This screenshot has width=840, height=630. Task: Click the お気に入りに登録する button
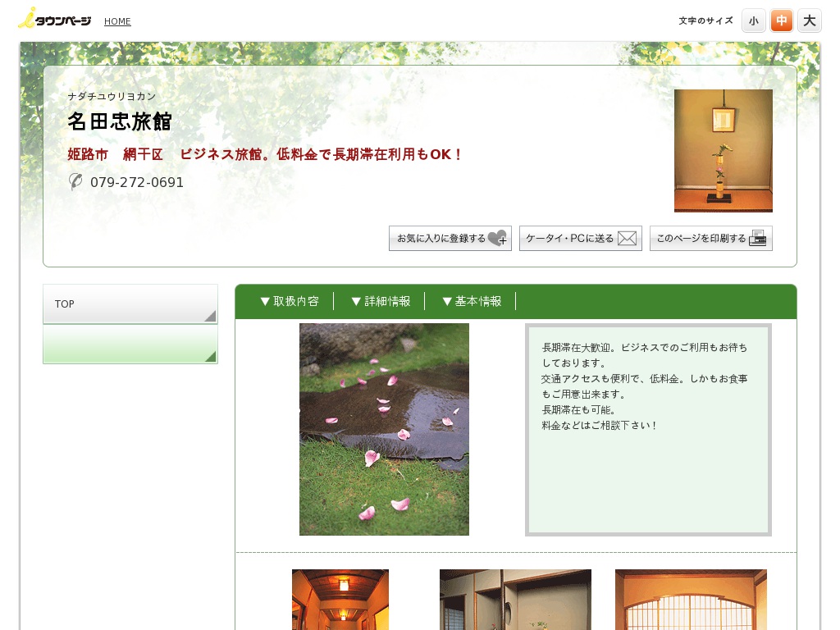(x=450, y=239)
